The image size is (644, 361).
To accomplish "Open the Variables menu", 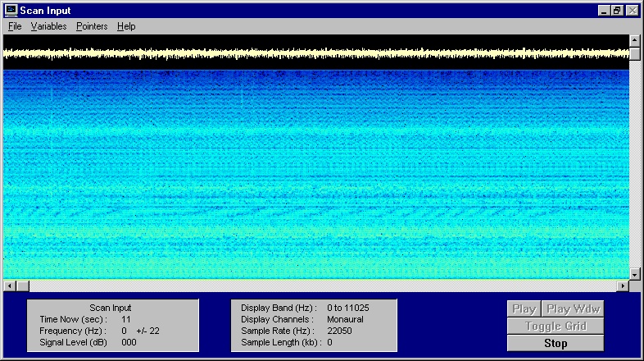I will coord(48,26).
